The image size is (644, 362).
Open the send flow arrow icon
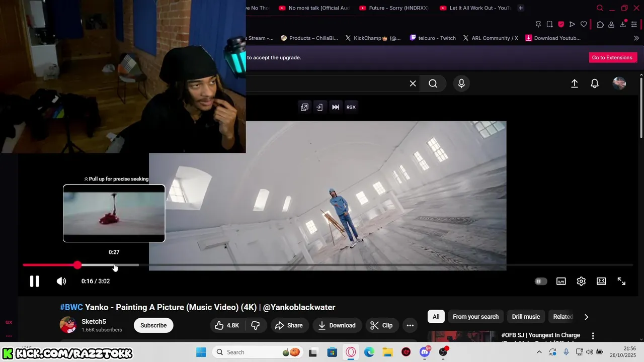[x=572, y=24]
